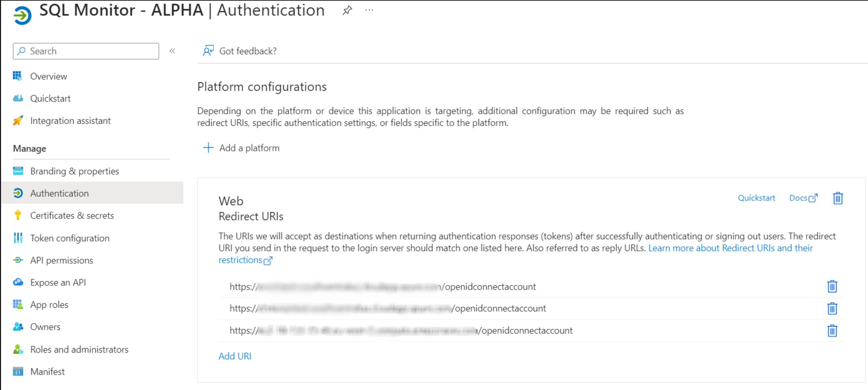Click Add a platform
This screenshot has width=868, height=390.
pos(241,148)
